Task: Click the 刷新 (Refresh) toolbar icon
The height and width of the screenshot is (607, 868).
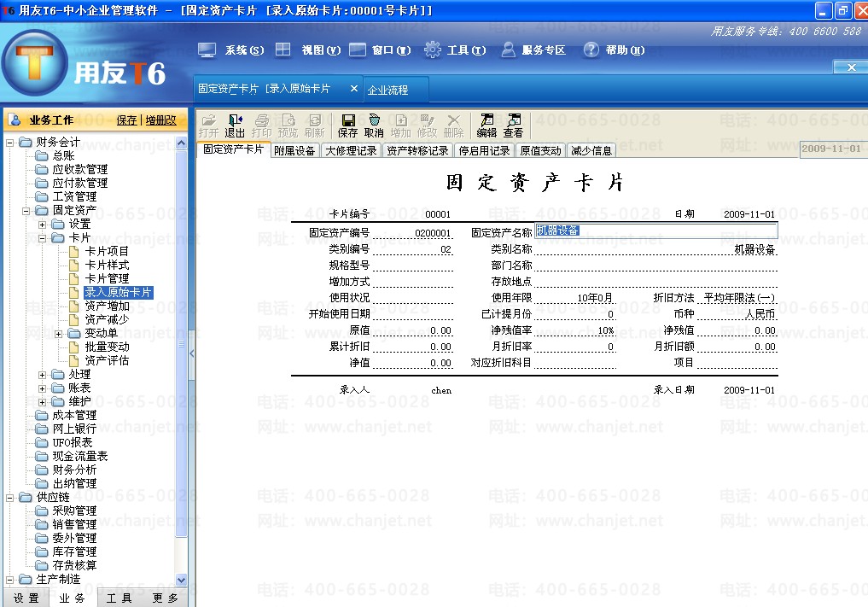Action: pyautogui.click(x=314, y=126)
